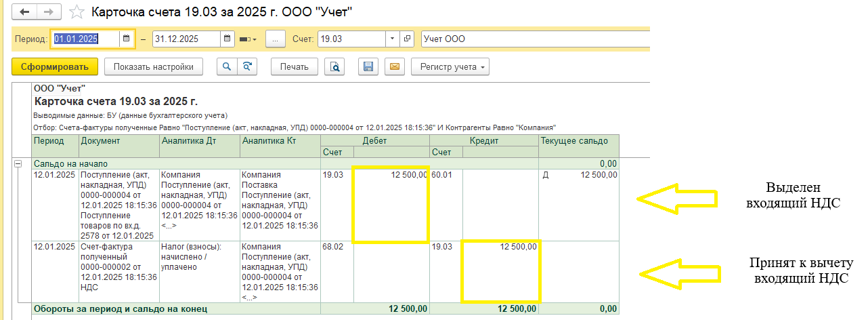Open calendar for period start date

[x=126, y=39]
